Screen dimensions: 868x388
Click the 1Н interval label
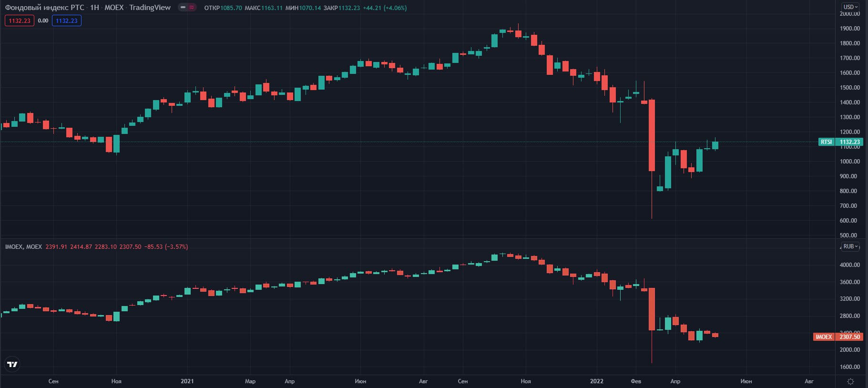tap(94, 8)
